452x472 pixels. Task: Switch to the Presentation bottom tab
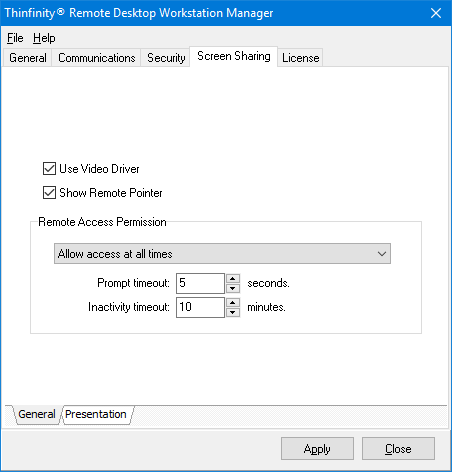click(96, 414)
